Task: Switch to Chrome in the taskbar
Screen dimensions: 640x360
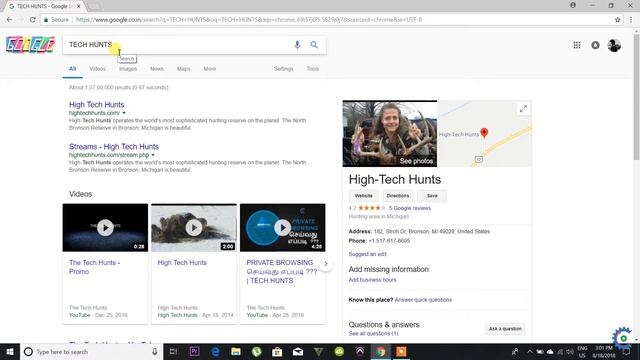Action: [x=380, y=351]
